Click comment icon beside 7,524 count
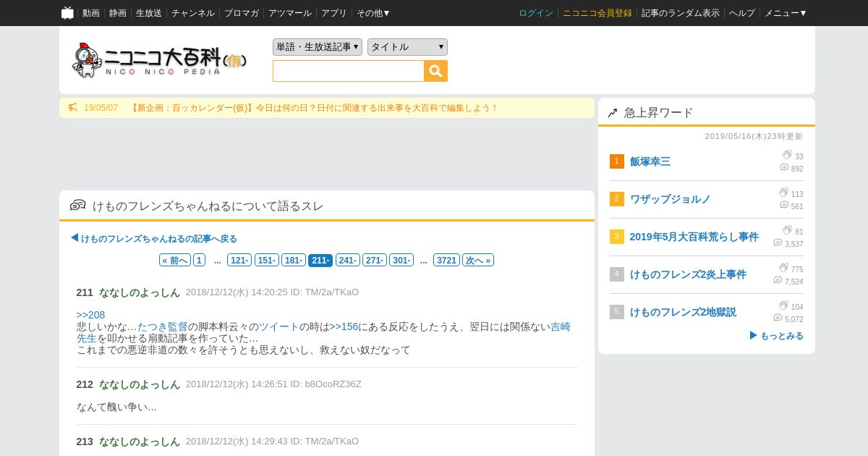 [x=778, y=281]
